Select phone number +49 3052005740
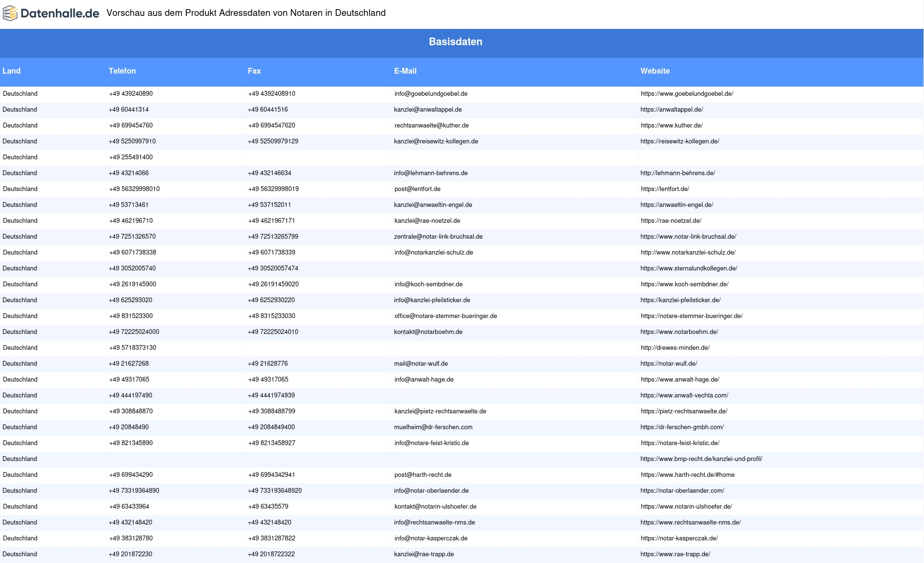 pos(132,269)
